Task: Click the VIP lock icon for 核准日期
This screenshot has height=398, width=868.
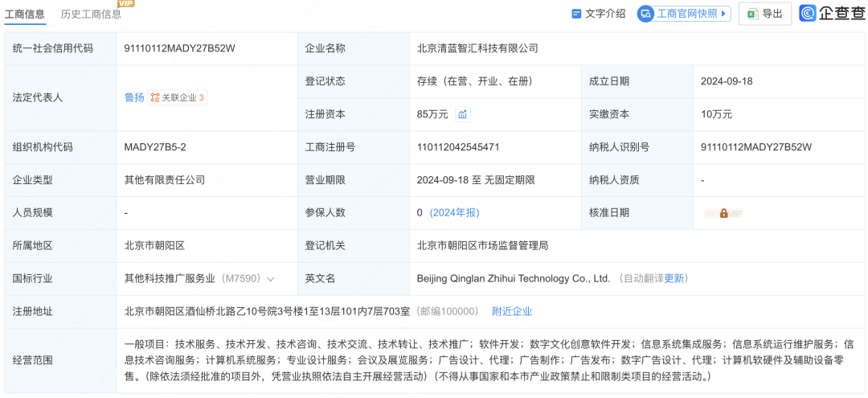Action: tap(723, 213)
